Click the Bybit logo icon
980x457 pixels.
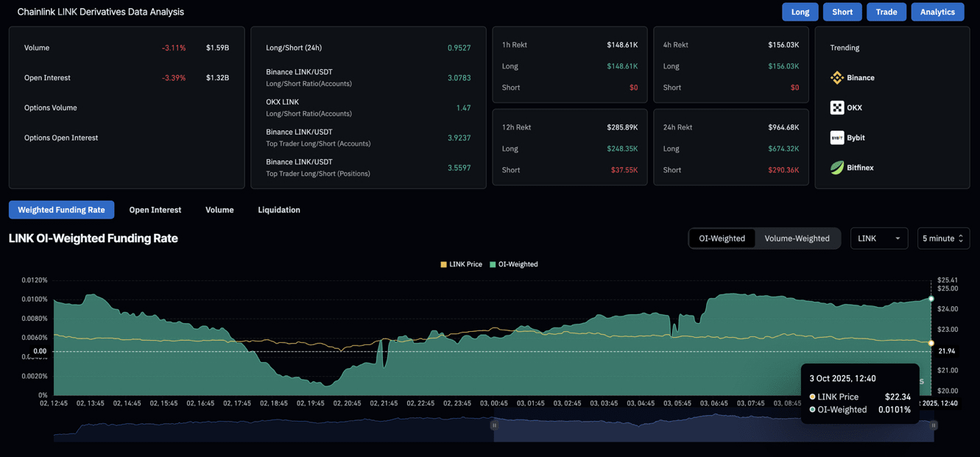836,138
